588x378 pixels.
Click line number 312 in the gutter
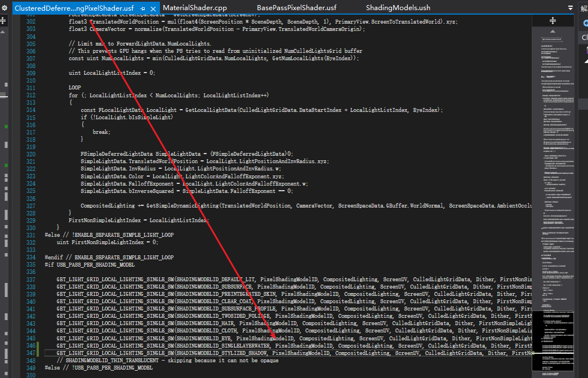tap(32, 95)
